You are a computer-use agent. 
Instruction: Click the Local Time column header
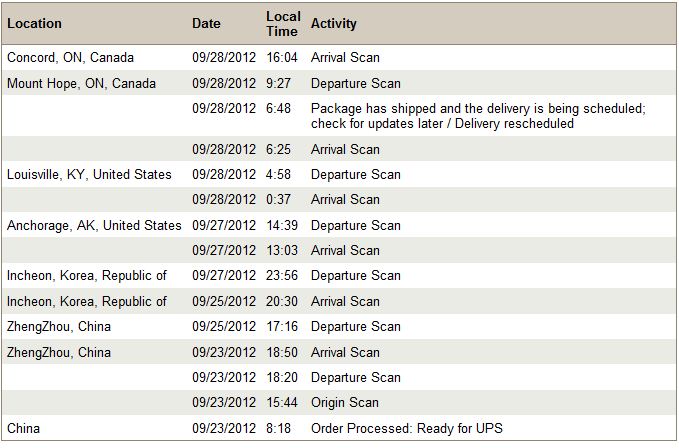point(283,24)
